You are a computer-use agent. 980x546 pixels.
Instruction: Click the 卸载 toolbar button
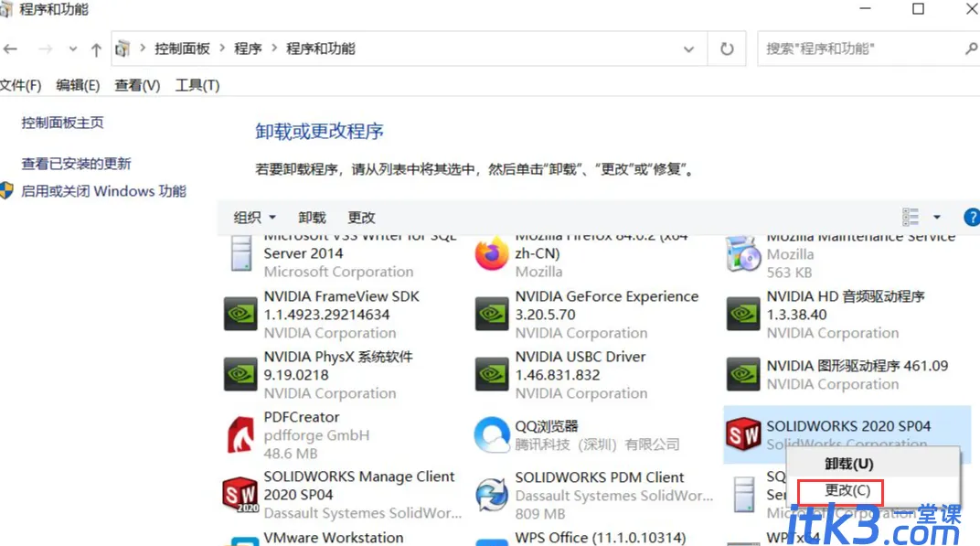point(312,217)
